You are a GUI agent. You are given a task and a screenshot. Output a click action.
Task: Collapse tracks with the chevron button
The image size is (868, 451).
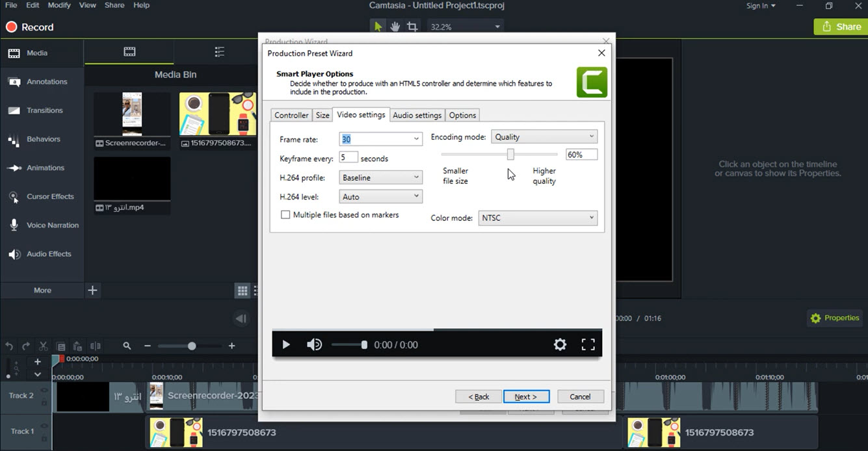(x=38, y=374)
